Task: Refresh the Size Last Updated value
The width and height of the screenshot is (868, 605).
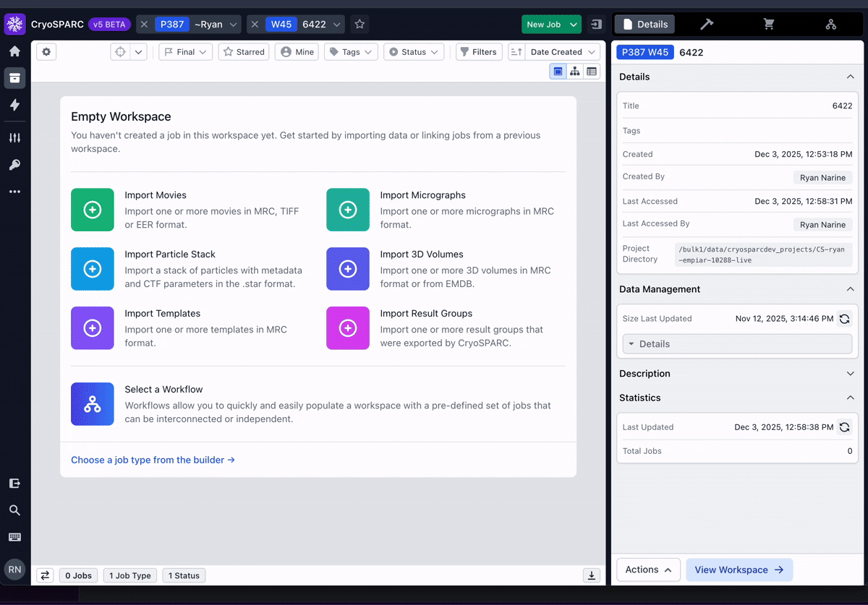Action: click(844, 319)
